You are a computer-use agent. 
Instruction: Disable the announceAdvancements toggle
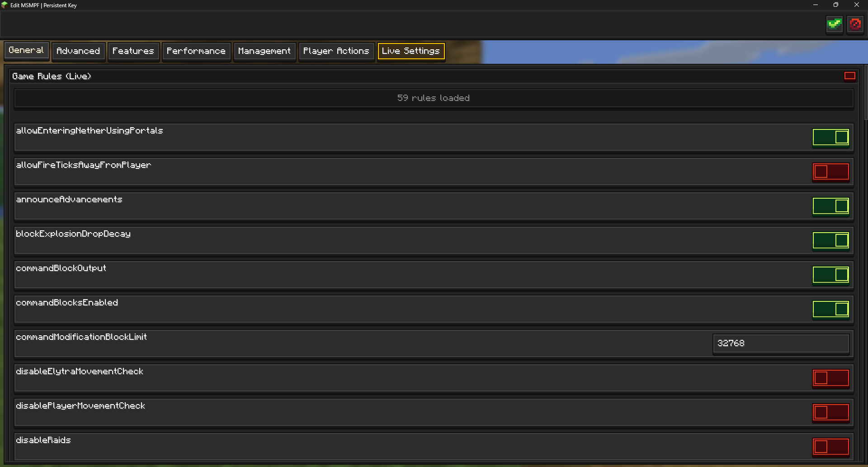click(x=830, y=206)
